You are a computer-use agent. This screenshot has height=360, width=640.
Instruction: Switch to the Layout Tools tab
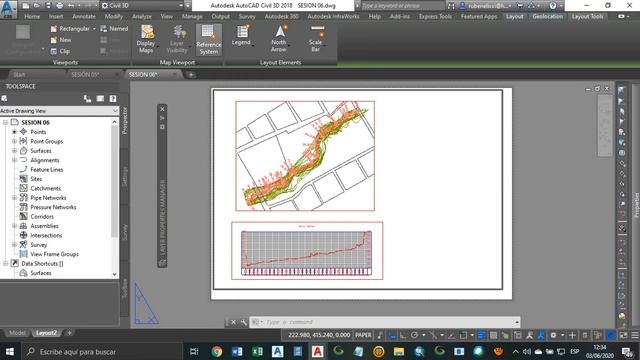coord(587,16)
